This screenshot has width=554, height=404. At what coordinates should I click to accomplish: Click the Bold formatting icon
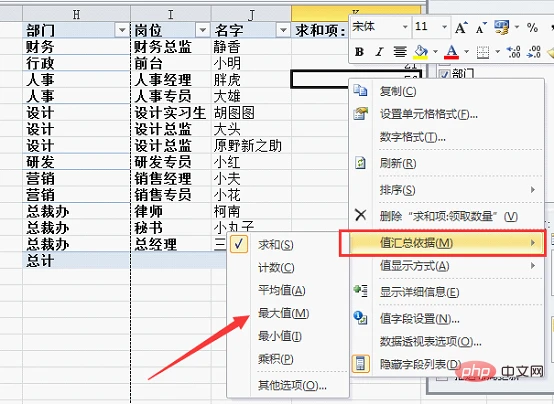[359, 52]
